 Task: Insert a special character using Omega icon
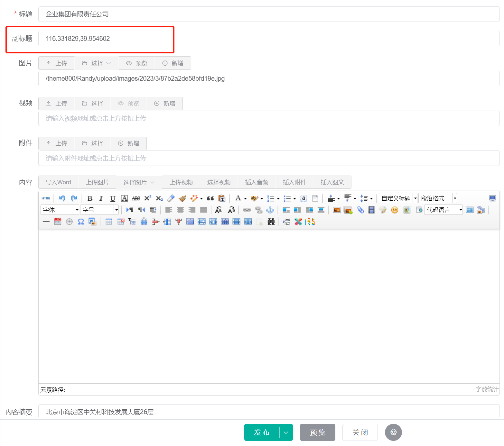81,222
